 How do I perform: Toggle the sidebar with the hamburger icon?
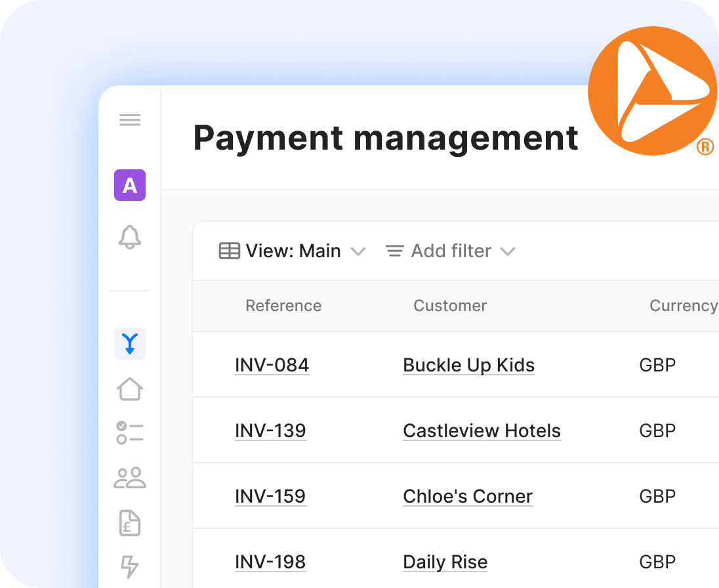pos(130,119)
